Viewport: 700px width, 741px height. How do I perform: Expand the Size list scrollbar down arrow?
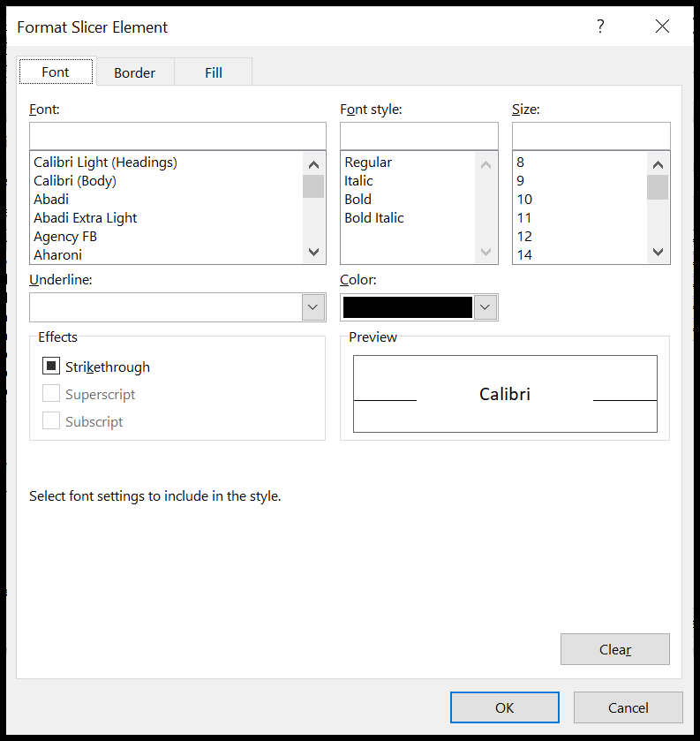point(657,252)
